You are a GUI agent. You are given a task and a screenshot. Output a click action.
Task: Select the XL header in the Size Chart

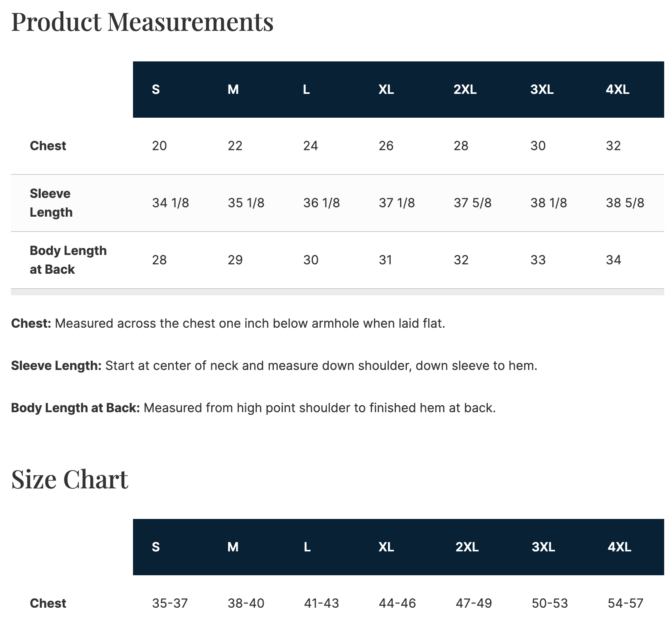coord(386,547)
